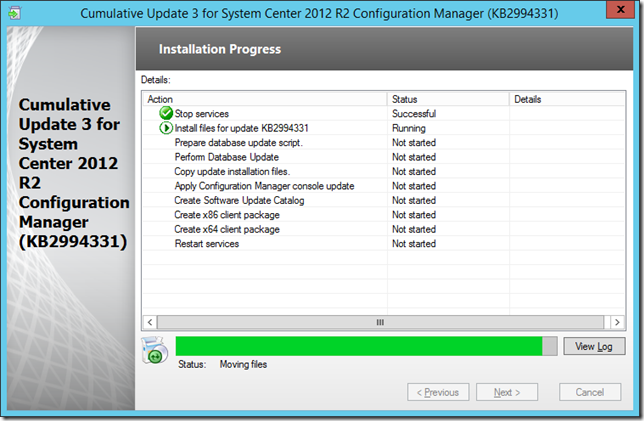
Task: Close the Cumulative Update 3 window
Action: [x=621, y=10]
